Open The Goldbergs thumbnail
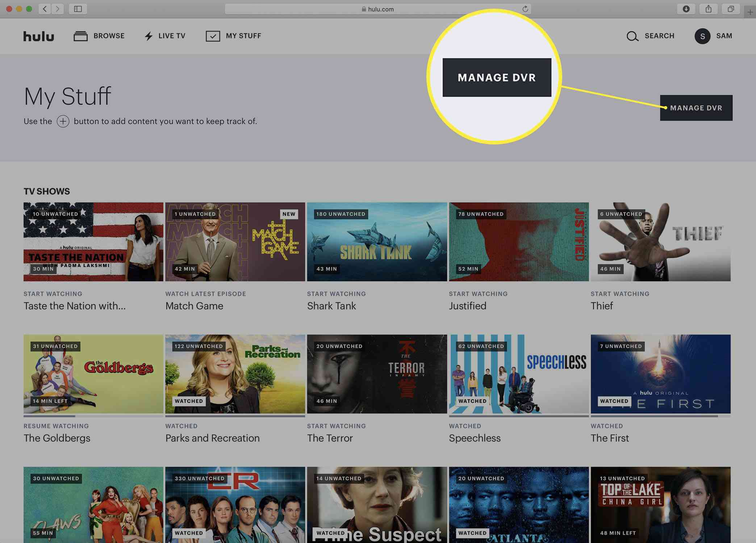This screenshot has width=756, height=543. click(x=93, y=374)
